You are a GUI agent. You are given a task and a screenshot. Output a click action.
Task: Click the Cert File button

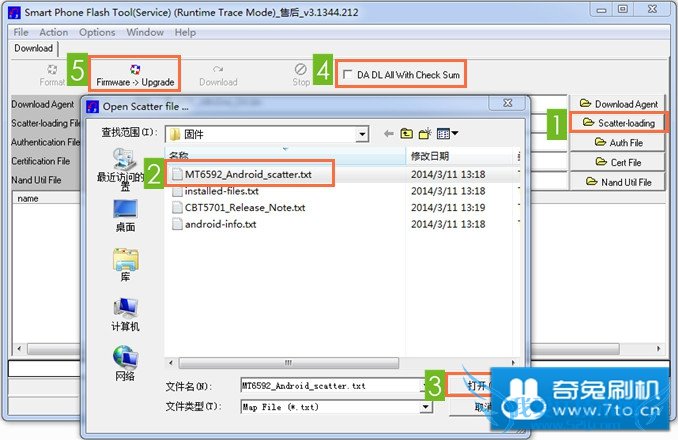[617, 162]
